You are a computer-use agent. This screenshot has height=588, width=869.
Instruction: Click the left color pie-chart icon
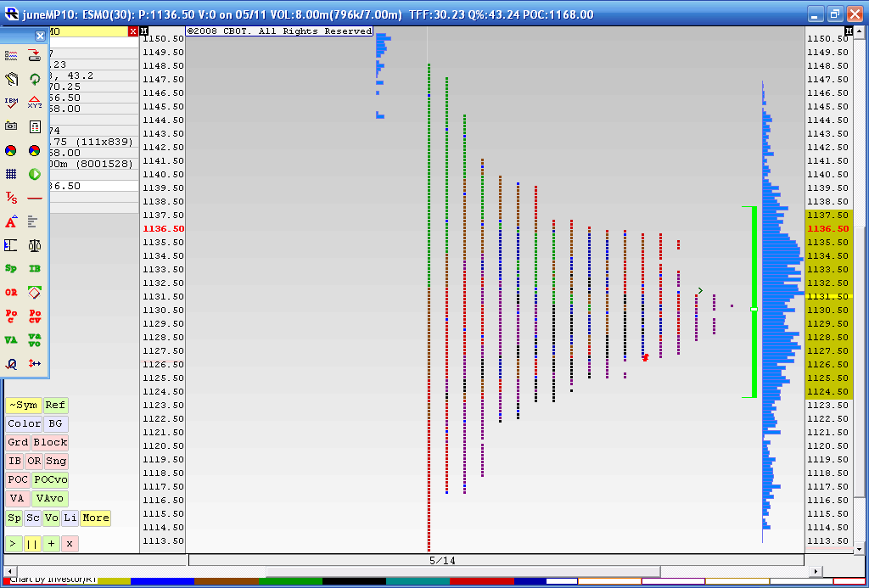pos(11,150)
